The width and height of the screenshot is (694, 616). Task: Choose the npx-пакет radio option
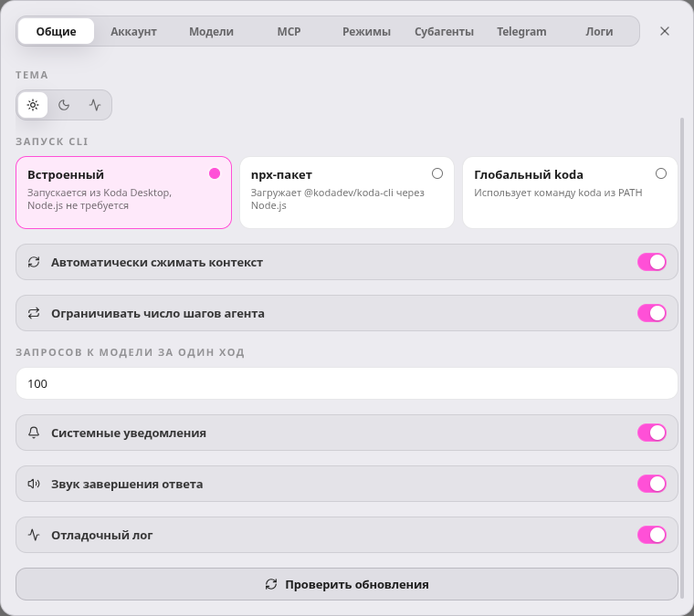(437, 173)
